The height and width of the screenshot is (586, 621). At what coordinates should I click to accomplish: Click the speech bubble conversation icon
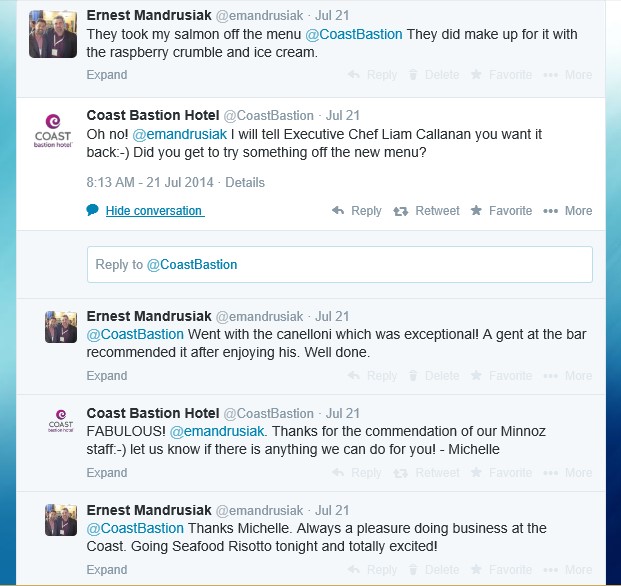tap(92, 210)
